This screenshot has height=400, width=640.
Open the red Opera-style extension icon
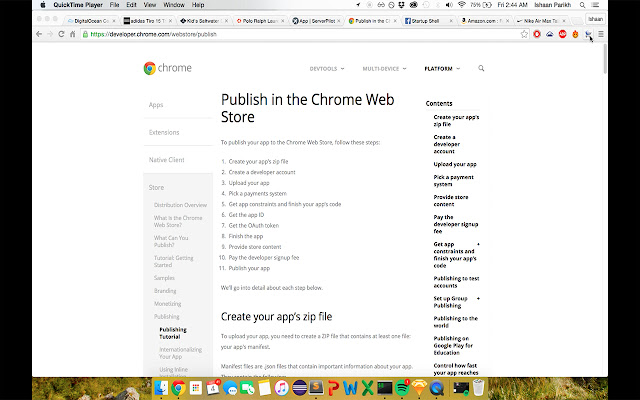(537, 34)
